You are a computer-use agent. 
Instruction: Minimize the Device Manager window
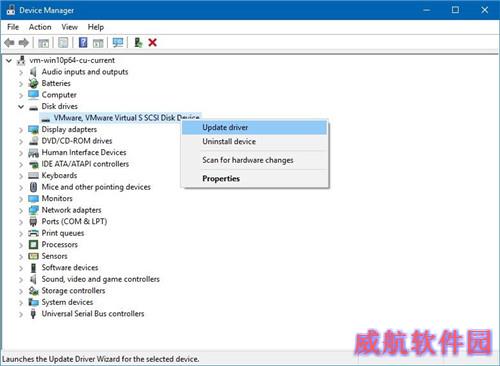pos(426,10)
